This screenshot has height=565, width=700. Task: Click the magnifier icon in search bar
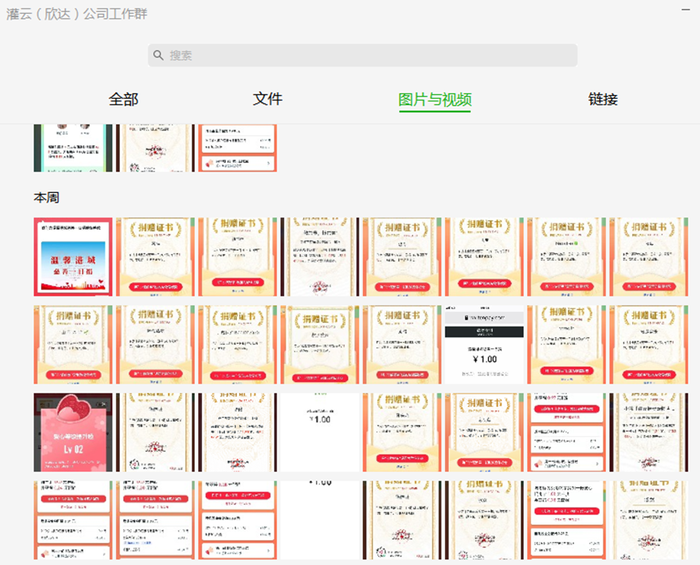click(158, 55)
